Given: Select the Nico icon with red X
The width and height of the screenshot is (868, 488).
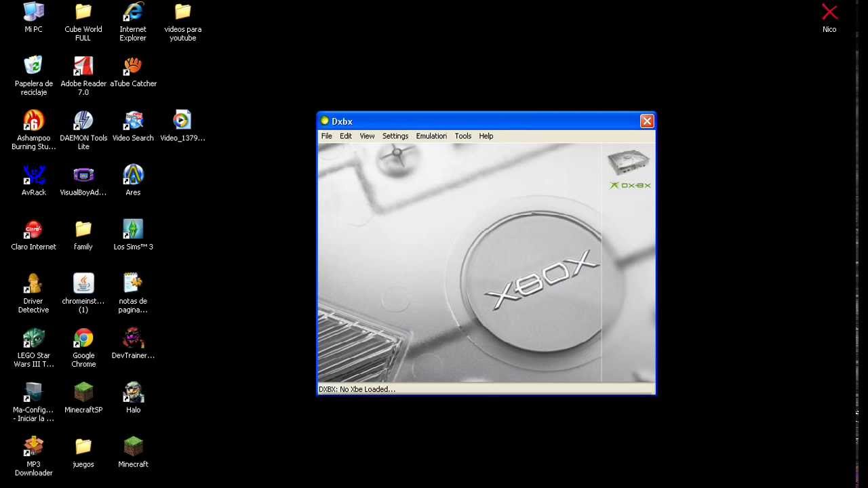Looking at the screenshot, I should [829, 18].
